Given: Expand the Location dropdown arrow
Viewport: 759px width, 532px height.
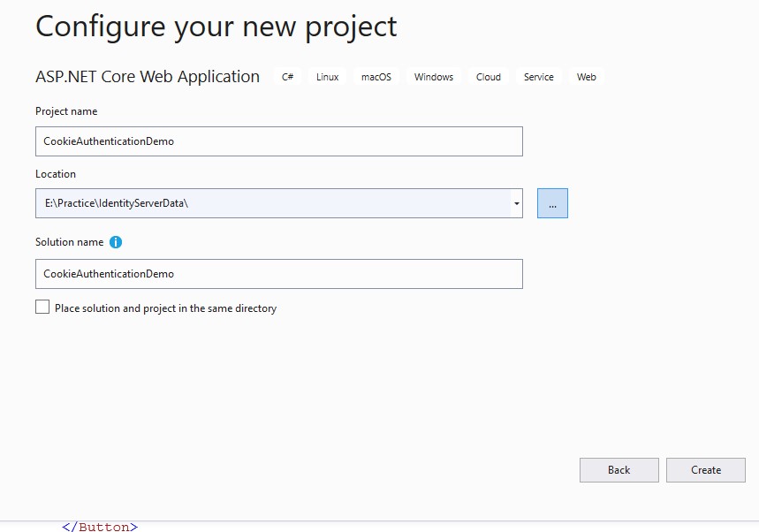Looking at the screenshot, I should (x=517, y=203).
